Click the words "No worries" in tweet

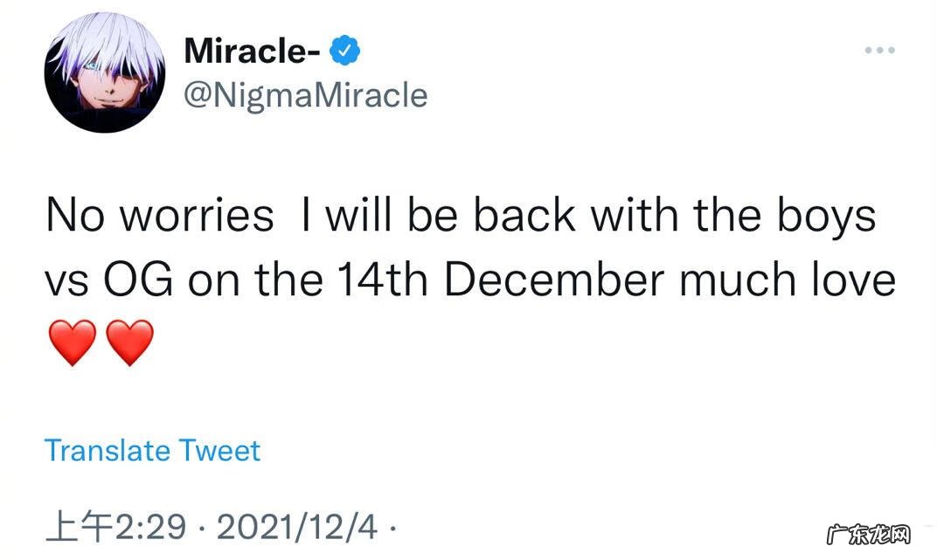click(159, 216)
